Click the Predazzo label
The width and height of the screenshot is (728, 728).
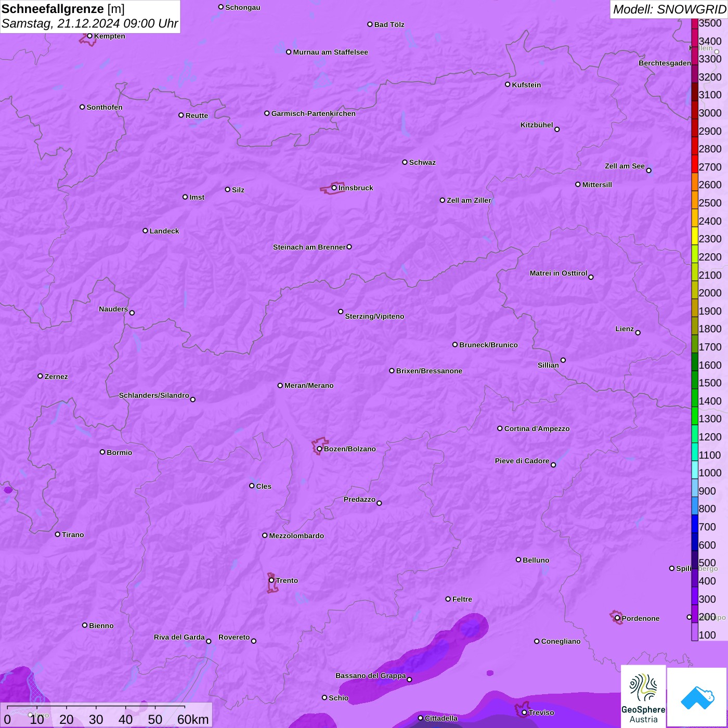360,499
